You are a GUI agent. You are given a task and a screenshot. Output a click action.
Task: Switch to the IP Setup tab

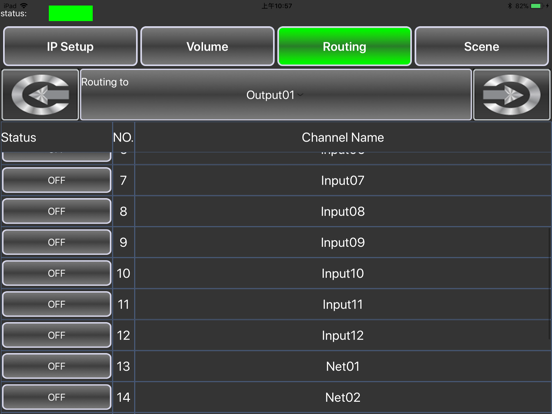(70, 46)
